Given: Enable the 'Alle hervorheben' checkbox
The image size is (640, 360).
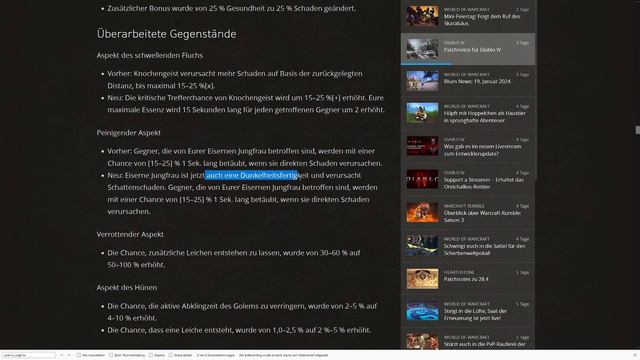Looking at the screenshot, I should [x=79, y=355].
